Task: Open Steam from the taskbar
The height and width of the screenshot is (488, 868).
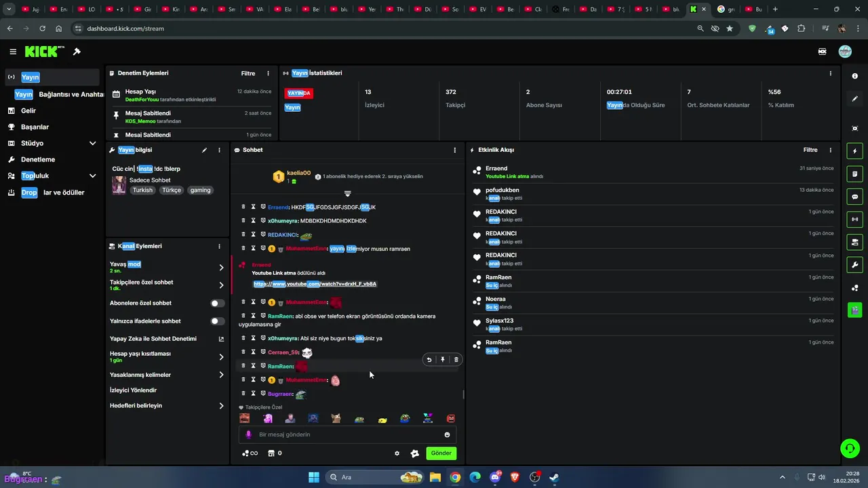Action: [554, 477]
